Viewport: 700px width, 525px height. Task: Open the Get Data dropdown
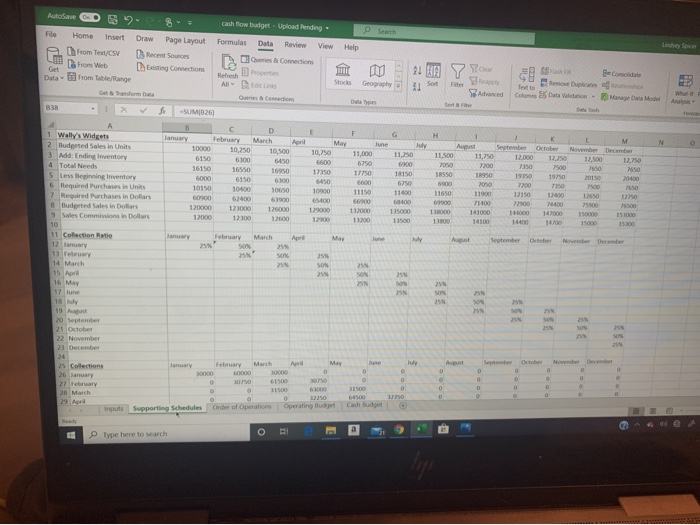[54, 65]
